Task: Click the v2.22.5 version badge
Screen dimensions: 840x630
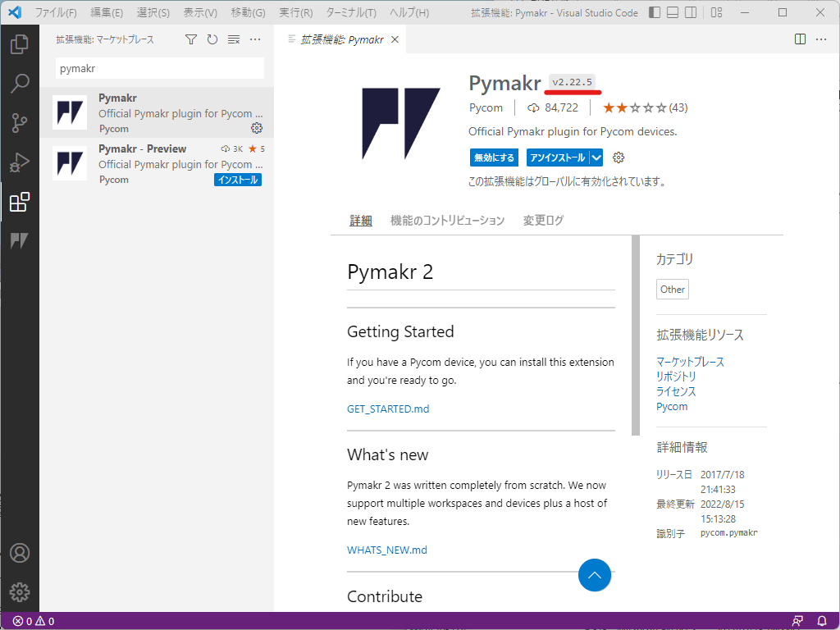Action: [x=572, y=82]
